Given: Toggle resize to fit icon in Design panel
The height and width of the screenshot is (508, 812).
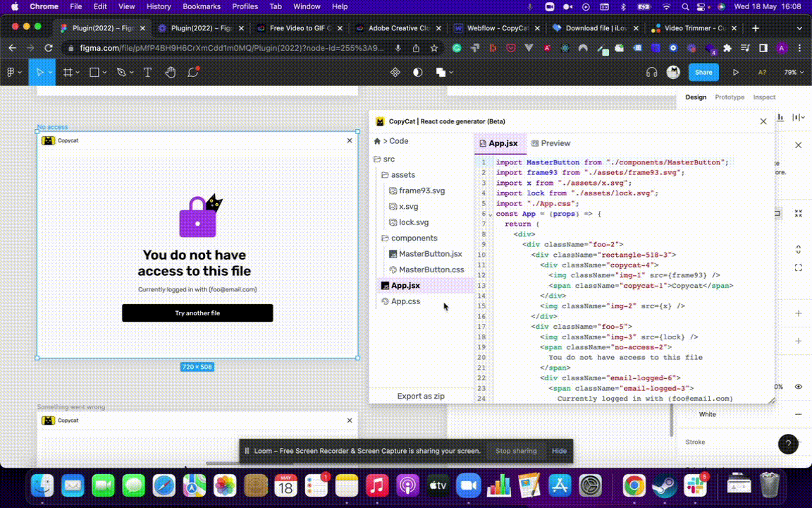Looking at the screenshot, I should point(799,213).
